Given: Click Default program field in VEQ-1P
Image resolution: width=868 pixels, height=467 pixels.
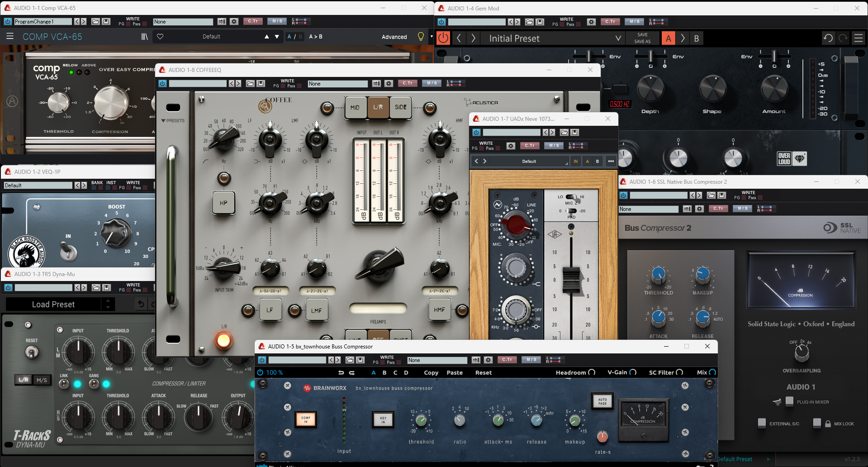Looking at the screenshot, I should (38, 186).
